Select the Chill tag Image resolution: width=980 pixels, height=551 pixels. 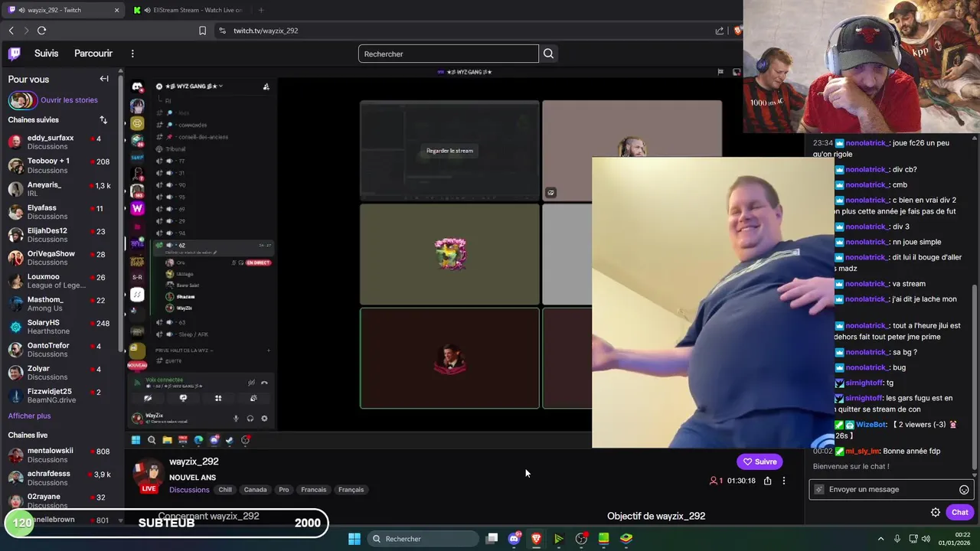pyautogui.click(x=225, y=490)
